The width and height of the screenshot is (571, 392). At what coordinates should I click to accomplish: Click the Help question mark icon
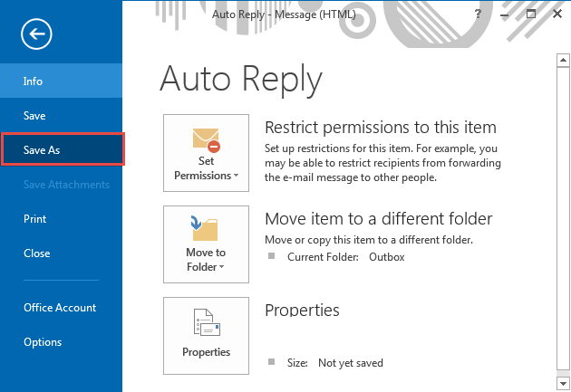[478, 14]
